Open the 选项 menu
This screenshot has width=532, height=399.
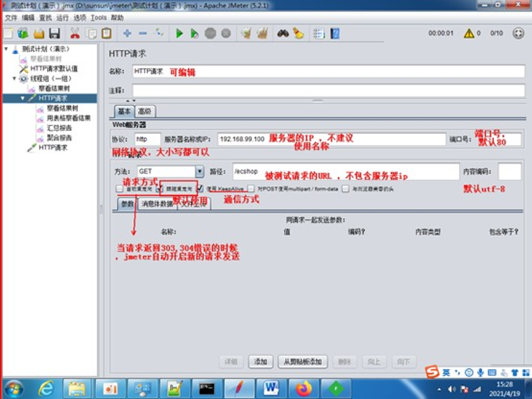(80, 18)
